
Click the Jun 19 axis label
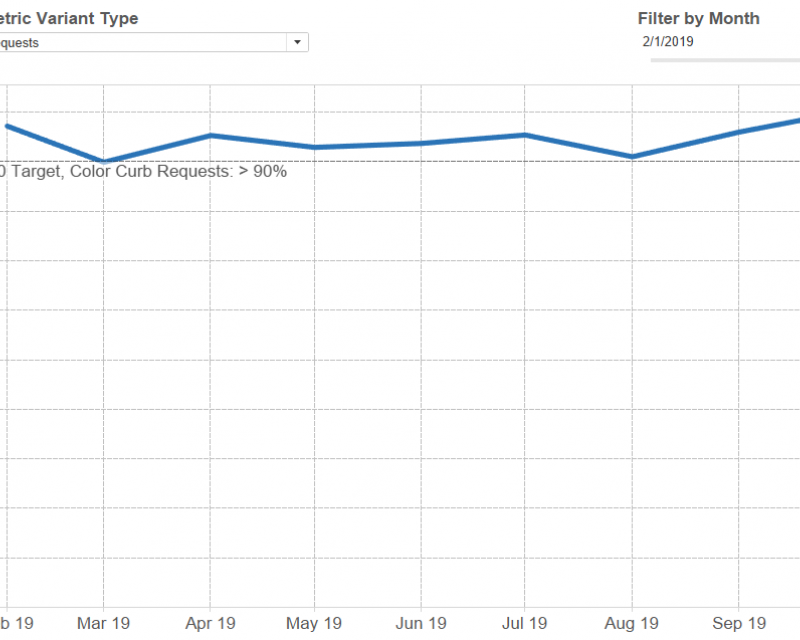[x=420, y=623]
